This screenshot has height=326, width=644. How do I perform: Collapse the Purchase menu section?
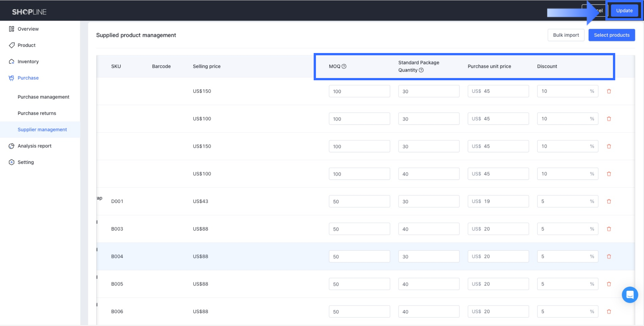(28, 78)
